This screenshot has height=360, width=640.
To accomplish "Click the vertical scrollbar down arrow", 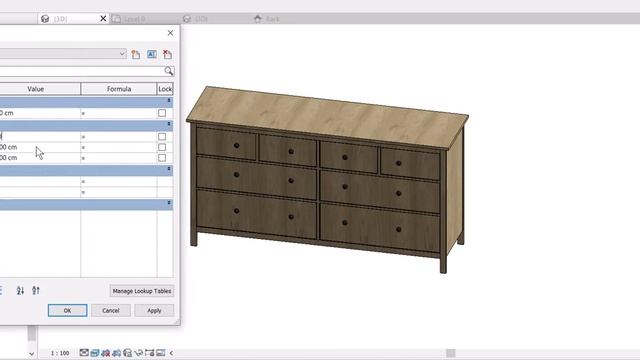I will pos(32,354).
